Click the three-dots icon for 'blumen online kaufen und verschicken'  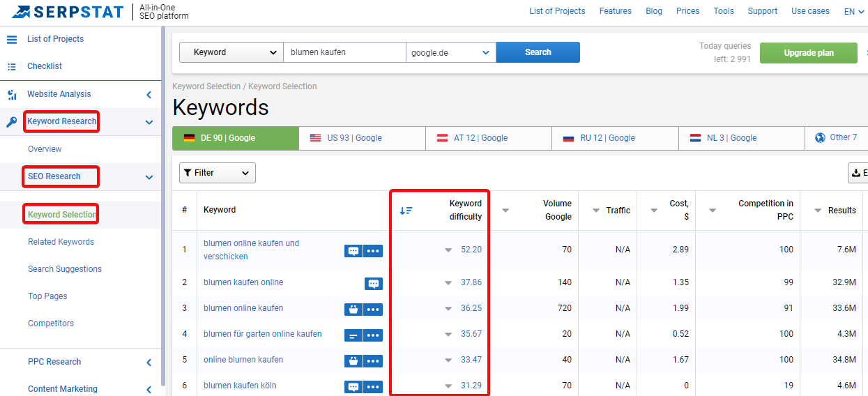click(x=373, y=251)
